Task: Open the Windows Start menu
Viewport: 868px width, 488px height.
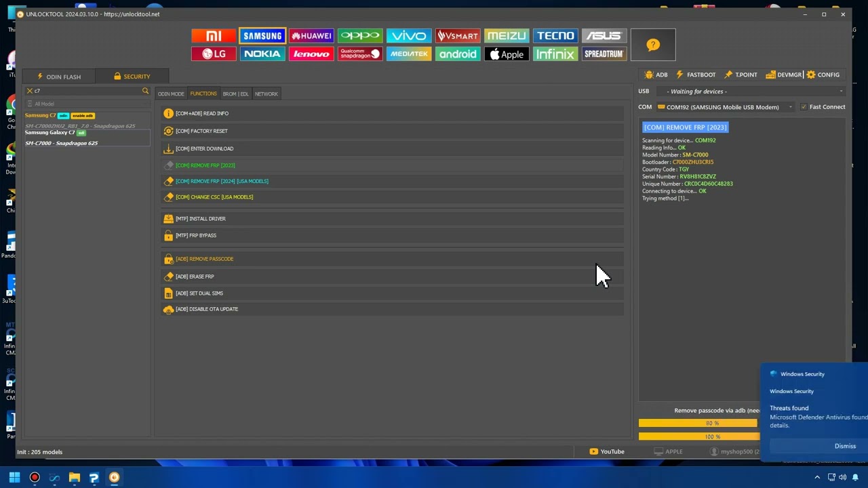Action: (14, 477)
